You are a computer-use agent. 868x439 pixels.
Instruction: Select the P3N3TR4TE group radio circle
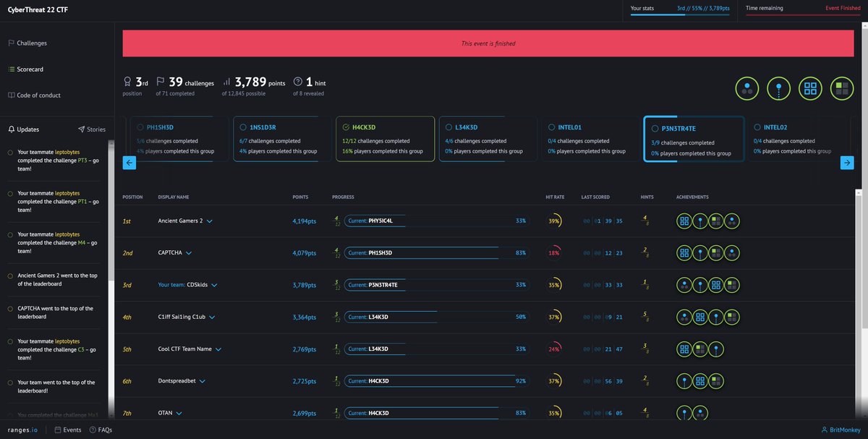pyautogui.click(x=655, y=128)
